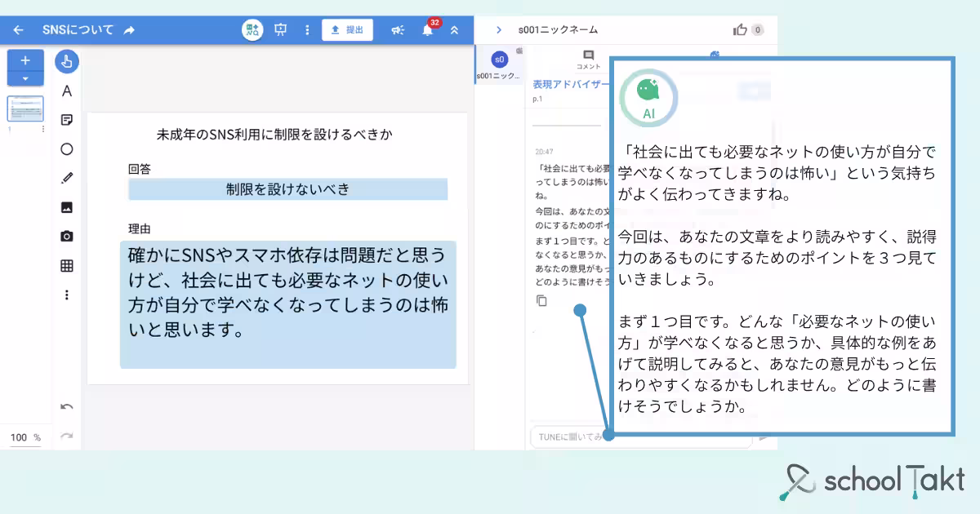This screenshot has width=980, height=514.
Task: Copy the AI message with the copy icon
Action: coord(541,301)
